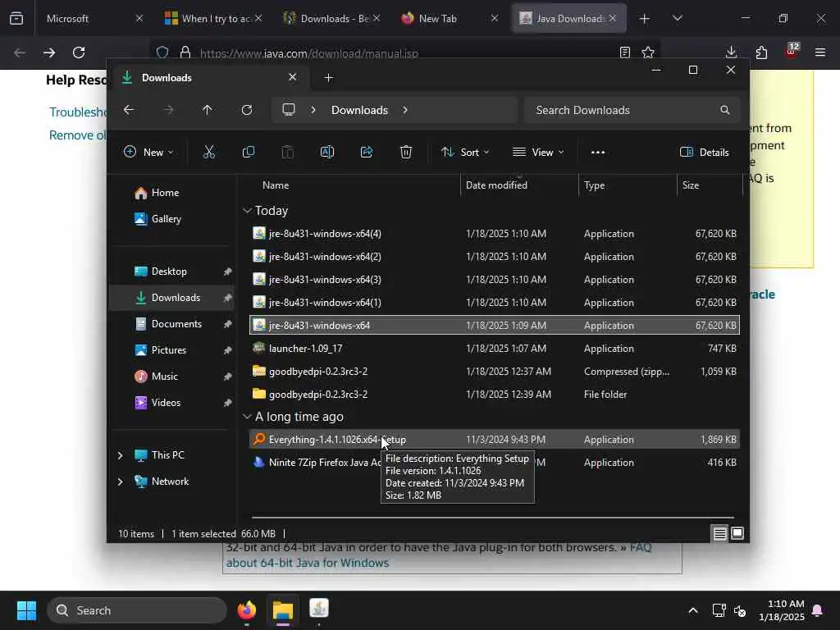Open the See more three-dots menu
The height and width of the screenshot is (630, 840).
598,152
